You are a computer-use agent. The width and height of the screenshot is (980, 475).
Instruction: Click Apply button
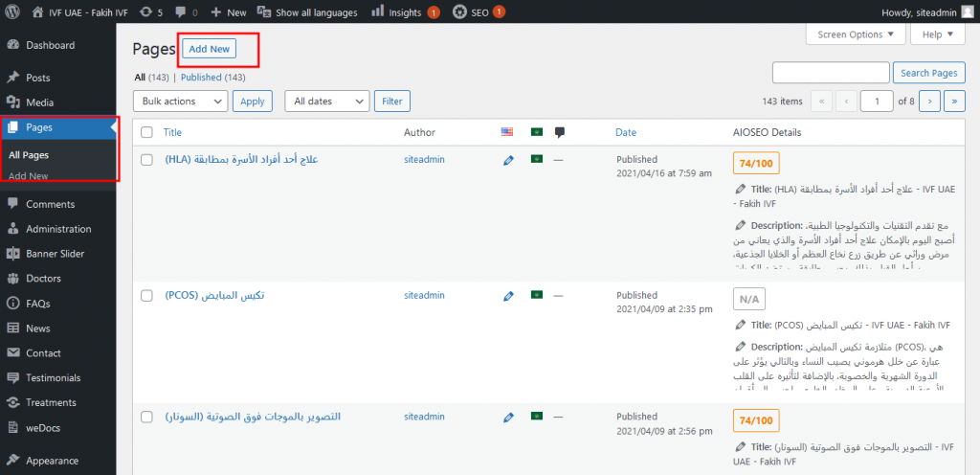pyautogui.click(x=253, y=102)
